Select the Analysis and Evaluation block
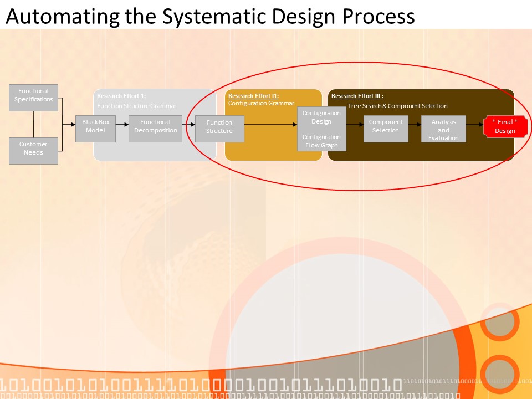This screenshot has height=399, width=532. tap(443, 129)
